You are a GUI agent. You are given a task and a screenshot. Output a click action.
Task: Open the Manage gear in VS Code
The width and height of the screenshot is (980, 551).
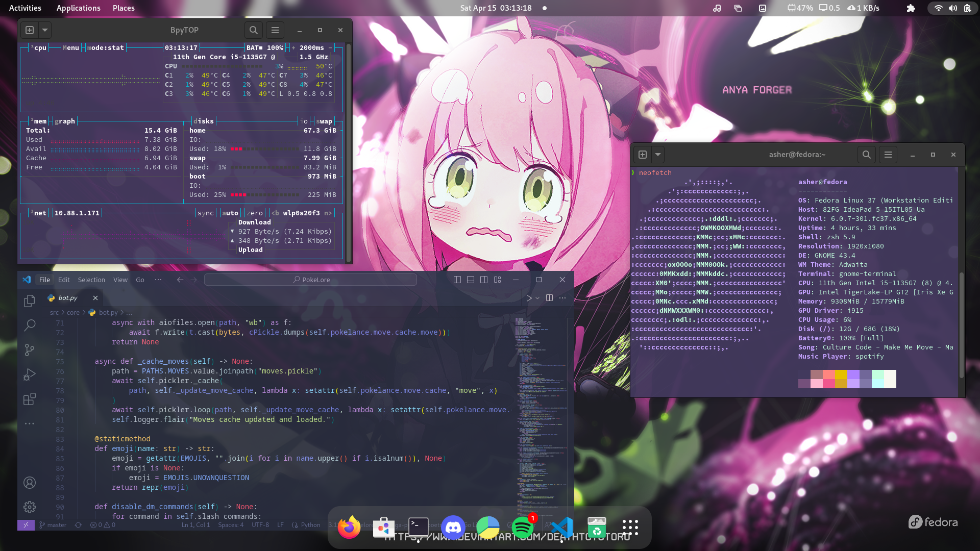pos(30,507)
